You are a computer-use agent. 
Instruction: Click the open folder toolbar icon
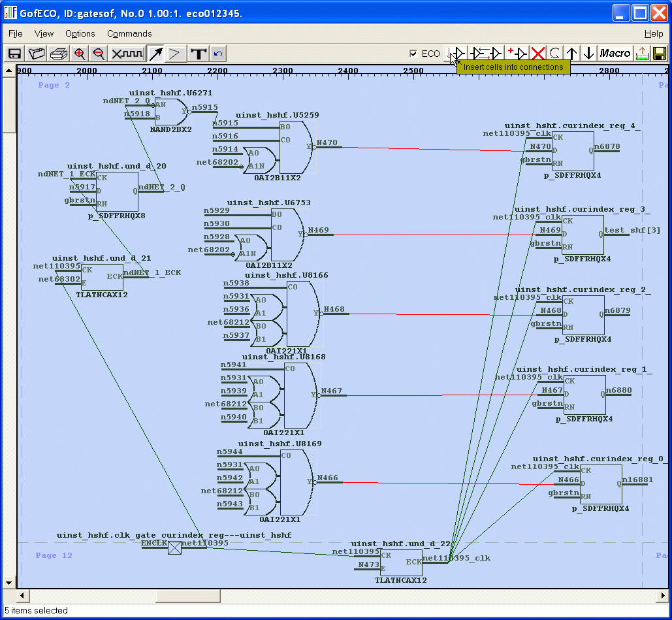click(x=37, y=54)
